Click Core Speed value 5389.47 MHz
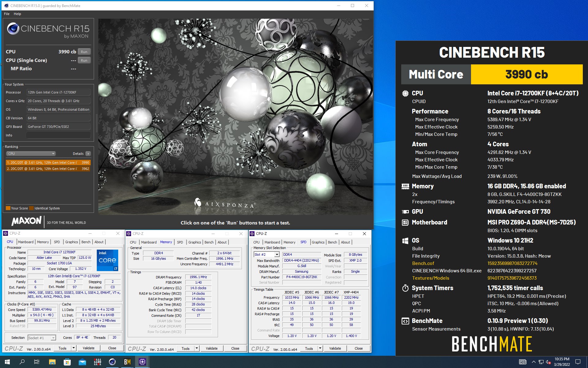588x368 pixels. click(42, 309)
